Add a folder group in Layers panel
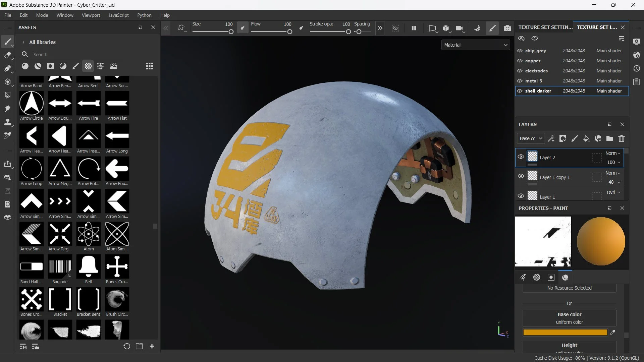644x362 pixels. 609,138
